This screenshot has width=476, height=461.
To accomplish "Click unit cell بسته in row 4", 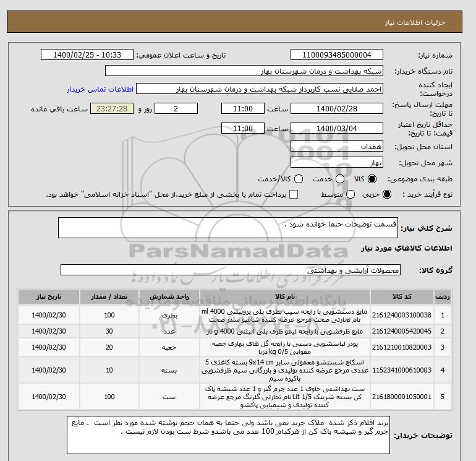I will (169, 370).
